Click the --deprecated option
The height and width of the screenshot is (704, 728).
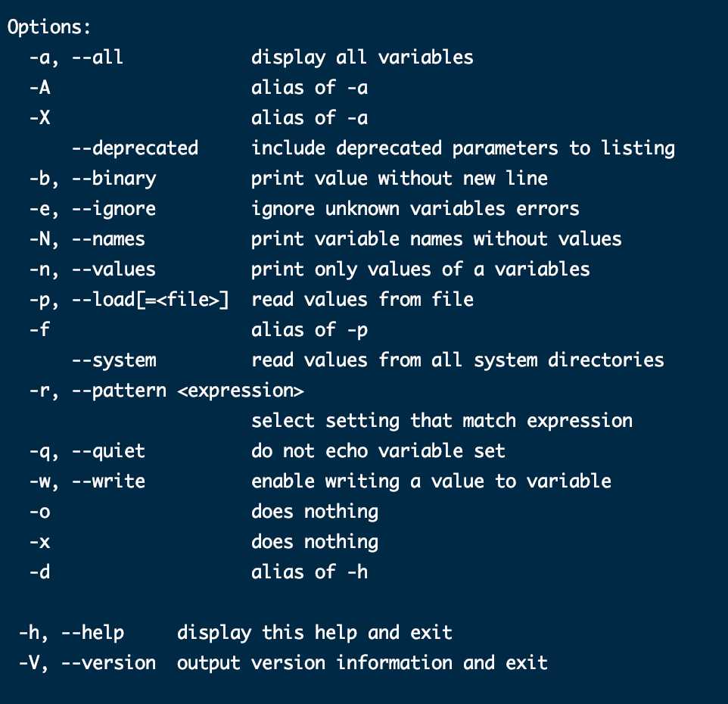pos(135,148)
